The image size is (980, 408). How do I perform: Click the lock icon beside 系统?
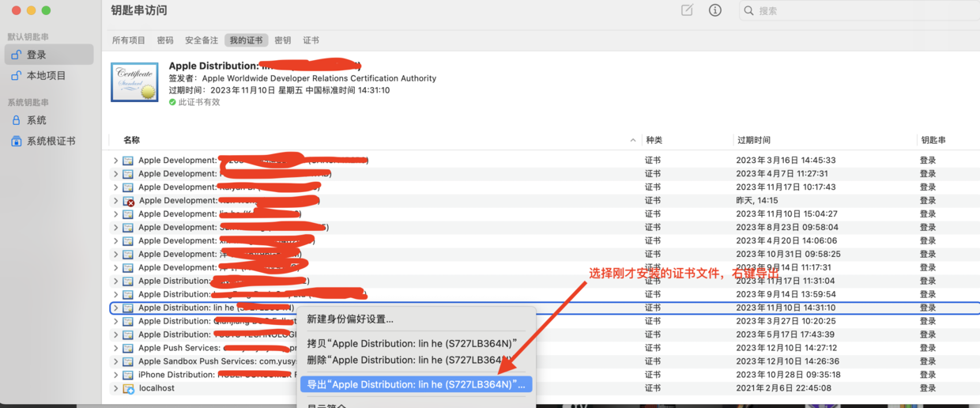[16, 120]
